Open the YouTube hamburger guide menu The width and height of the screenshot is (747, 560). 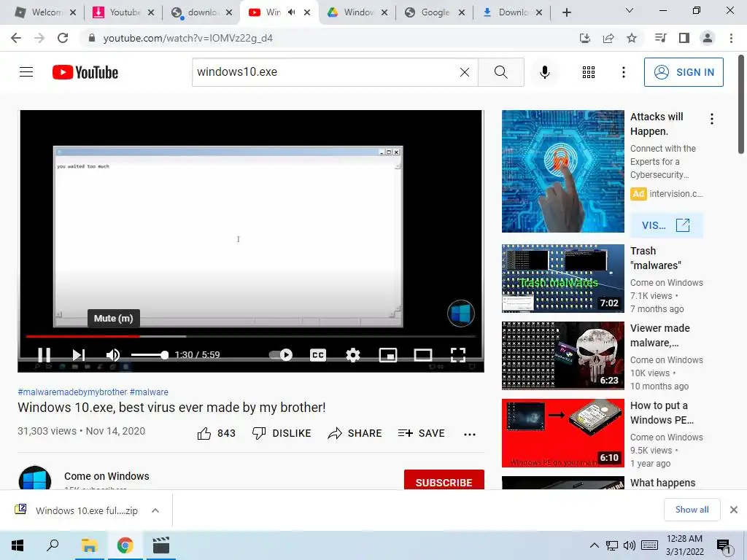point(26,72)
